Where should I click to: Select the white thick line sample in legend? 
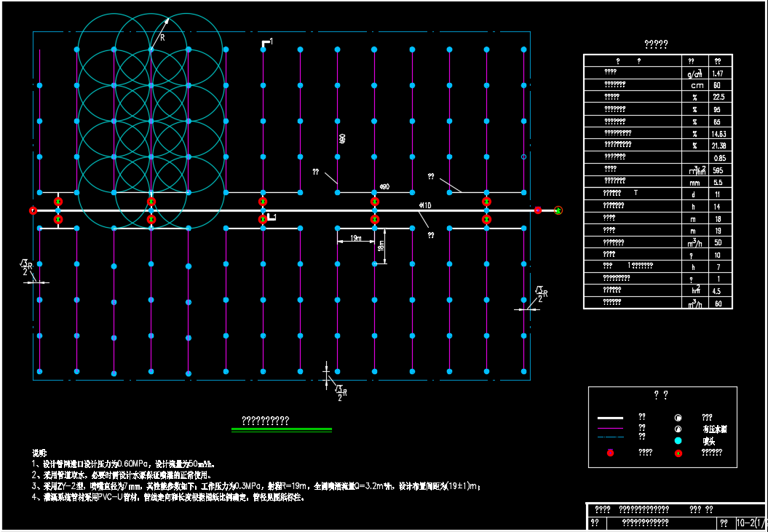coord(610,418)
